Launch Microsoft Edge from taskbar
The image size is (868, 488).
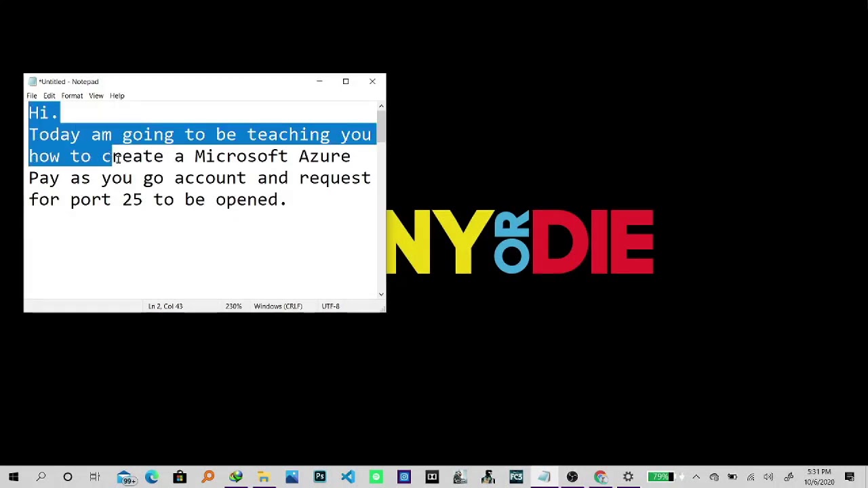pos(152,477)
